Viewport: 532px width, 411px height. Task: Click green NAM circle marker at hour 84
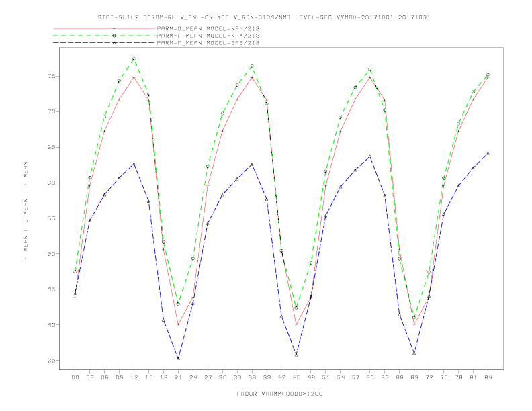click(488, 75)
